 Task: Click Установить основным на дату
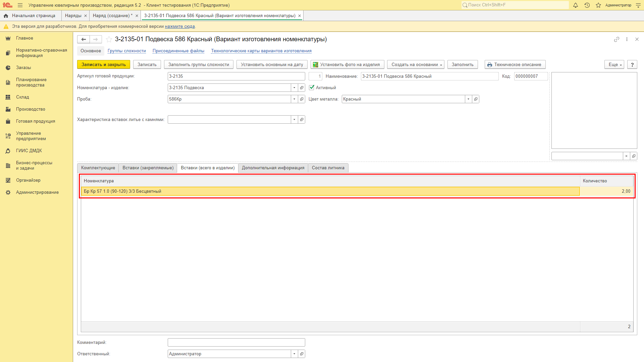[x=272, y=65]
